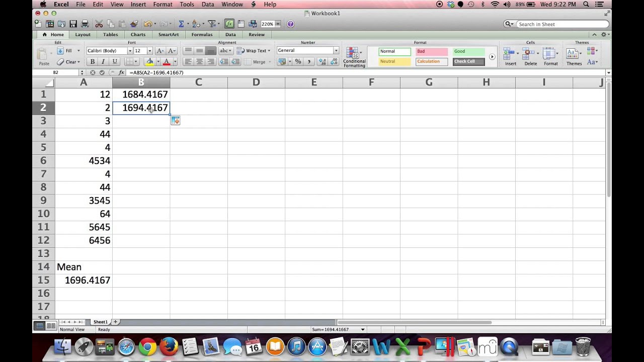The width and height of the screenshot is (644, 362).
Task: Increase font size with A up button
Action: pos(159,51)
